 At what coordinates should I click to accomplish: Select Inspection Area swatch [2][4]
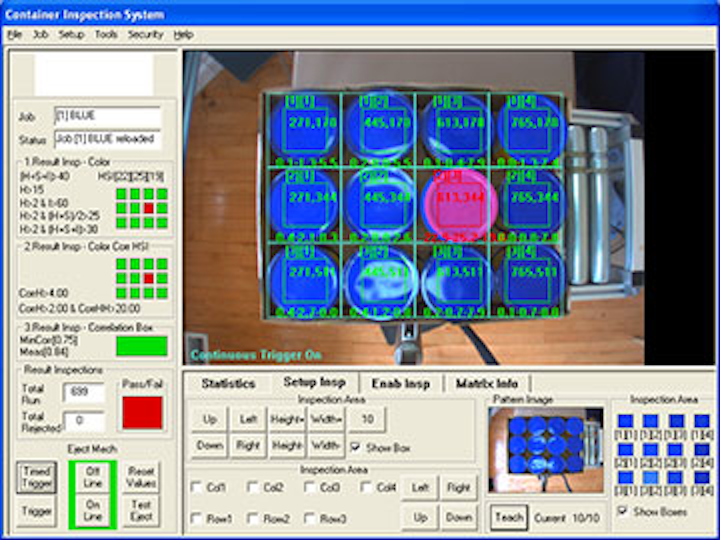pyautogui.click(x=702, y=450)
